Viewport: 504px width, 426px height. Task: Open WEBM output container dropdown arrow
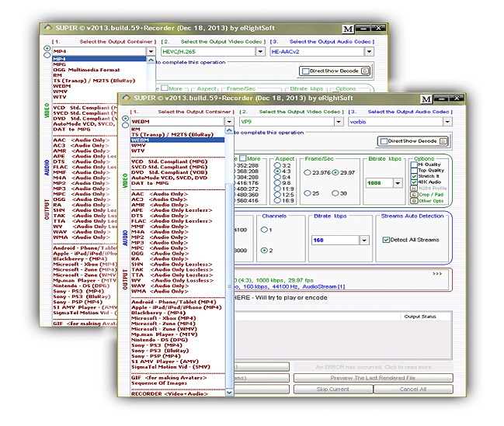229,122
